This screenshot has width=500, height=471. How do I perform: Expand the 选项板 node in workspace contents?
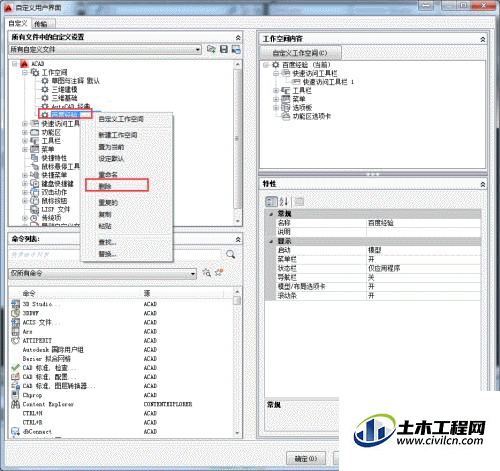point(276,107)
